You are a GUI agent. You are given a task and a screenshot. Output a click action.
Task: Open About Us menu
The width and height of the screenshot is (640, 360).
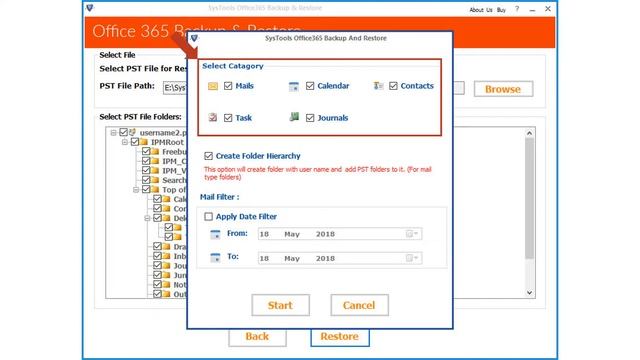[x=481, y=10]
